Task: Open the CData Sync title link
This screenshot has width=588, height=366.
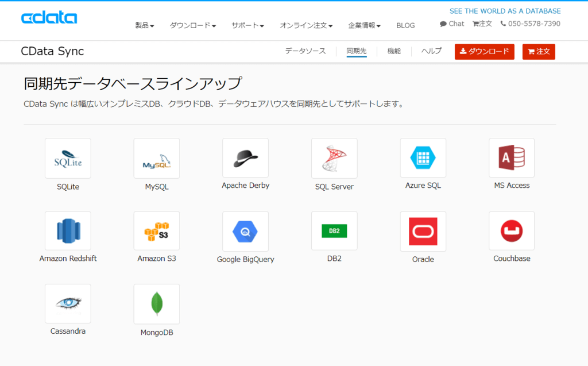Action: tap(52, 51)
